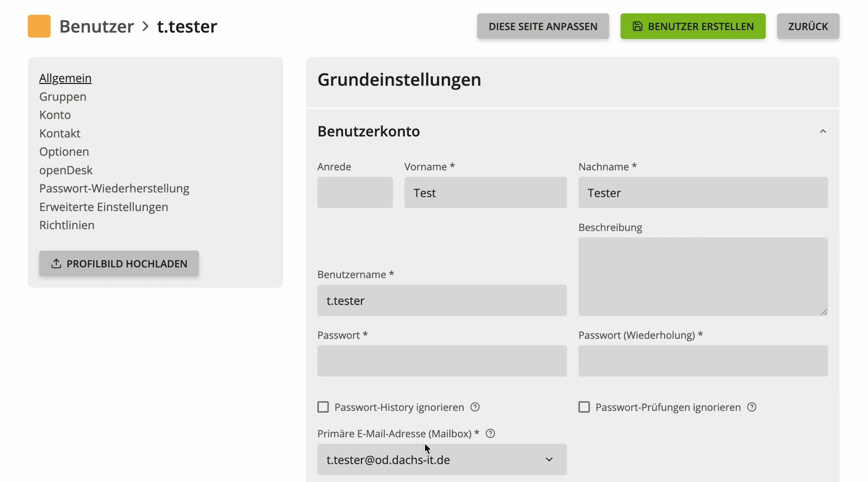Image resolution: width=868 pixels, height=482 pixels.
Task: Click into the Passwort input field
Action: 442,361
